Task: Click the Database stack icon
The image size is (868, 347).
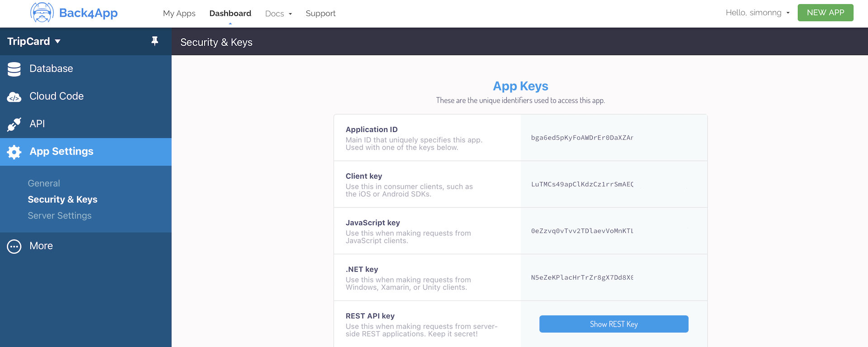Action: [x=14, y=69]
